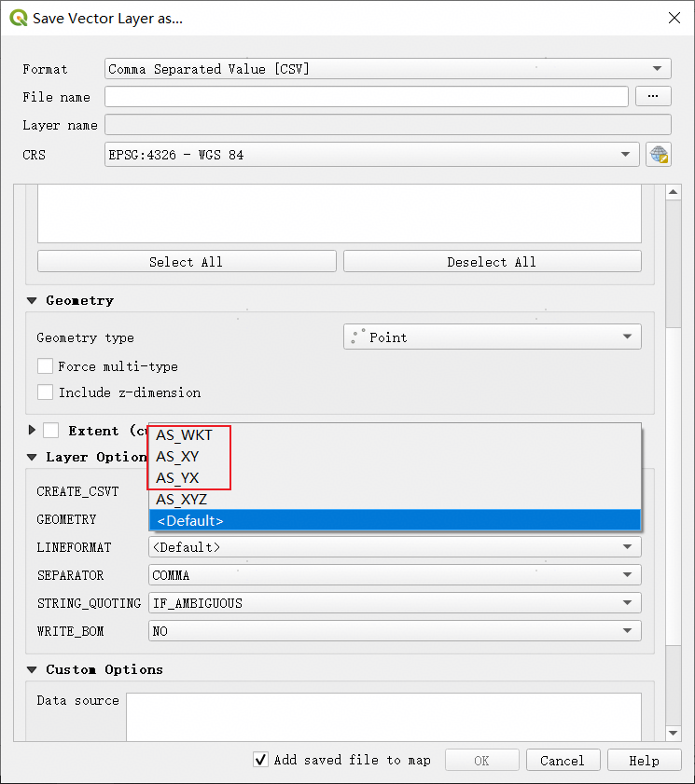Toggle Include z-dimension checkbox
Screen dimensions: 695x784
[45, 392]
